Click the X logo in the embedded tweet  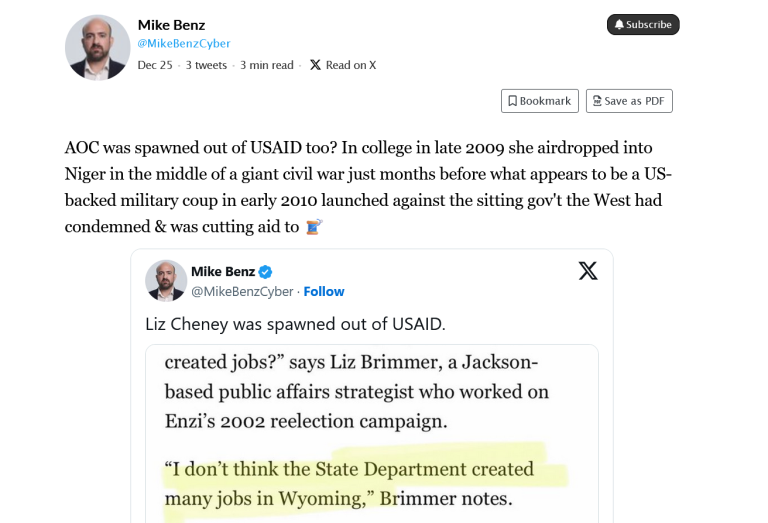click(x=588, y=270)
